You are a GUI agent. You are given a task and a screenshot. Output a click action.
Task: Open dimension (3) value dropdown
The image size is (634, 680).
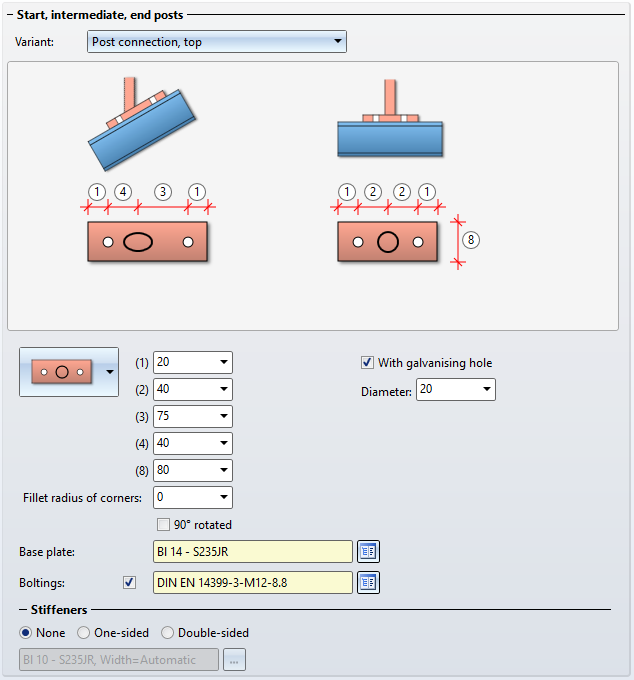coord(224,417)
